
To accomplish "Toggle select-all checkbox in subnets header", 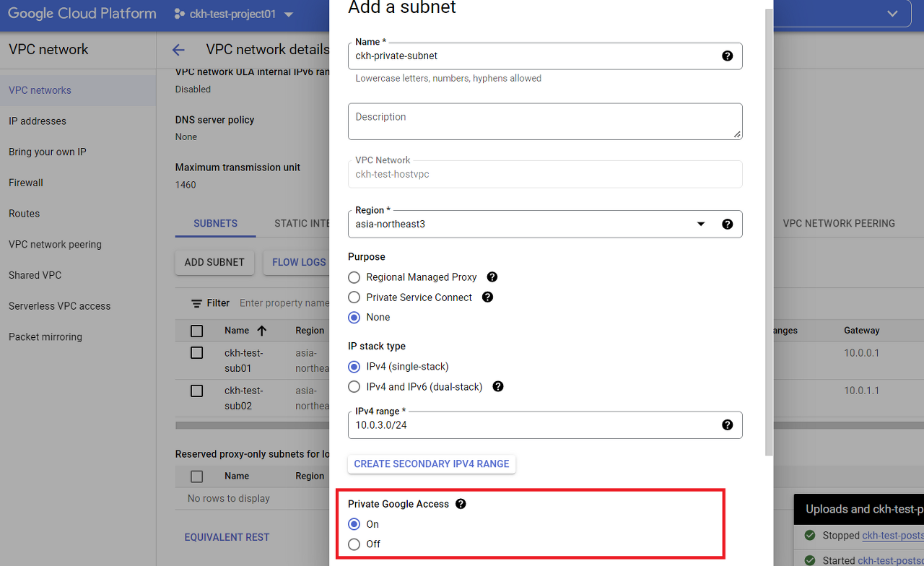I will tap(196, 331).
